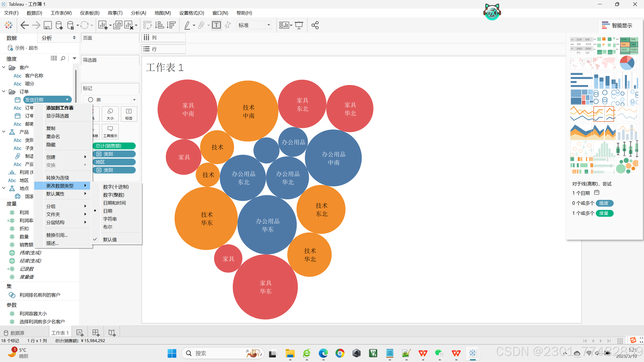Click the presentation mode icon
This screenshot has height=362, width=644.
(x=299, y=25)
